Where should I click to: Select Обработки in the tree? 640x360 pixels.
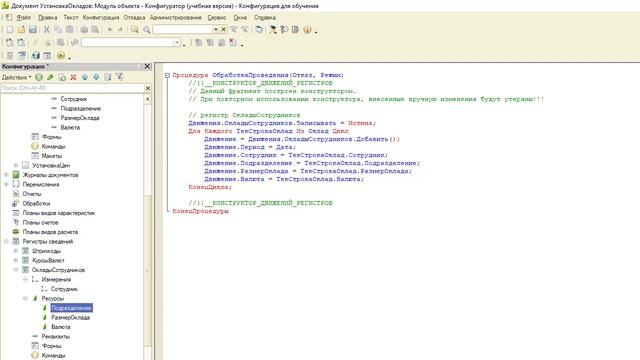[36, 203]
